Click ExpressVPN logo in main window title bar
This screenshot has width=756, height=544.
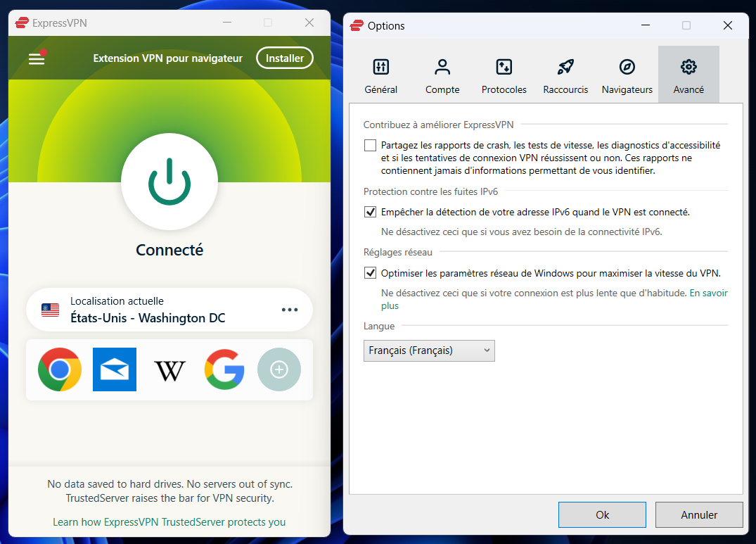point(22,23)
